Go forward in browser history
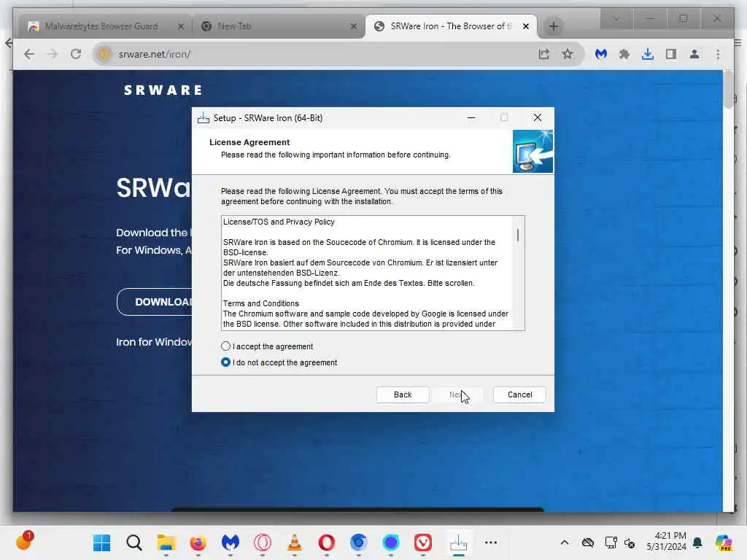The image size is (747, 560). coord(53,54)
